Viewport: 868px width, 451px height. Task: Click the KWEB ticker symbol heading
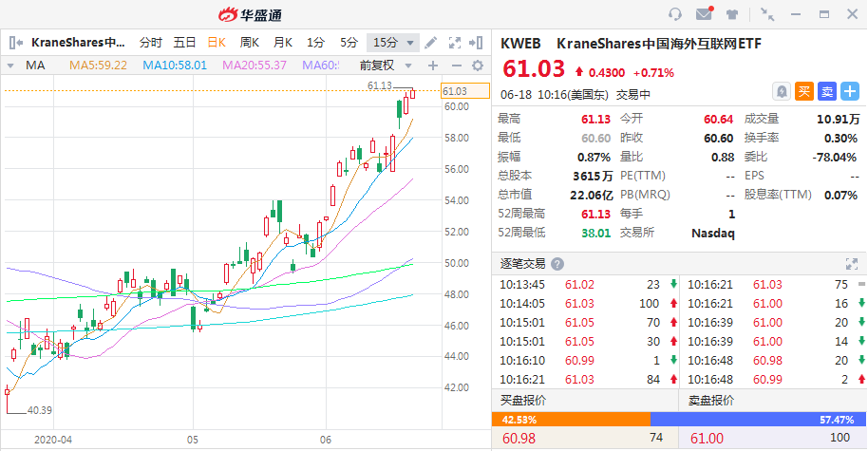click(520, 44)
